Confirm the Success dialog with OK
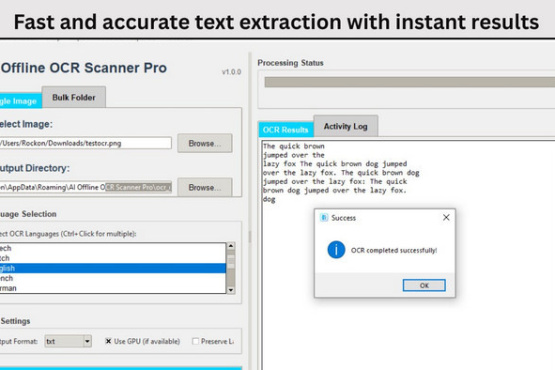Viewport: 555px width, 370px height. click(x=424, y=285)
